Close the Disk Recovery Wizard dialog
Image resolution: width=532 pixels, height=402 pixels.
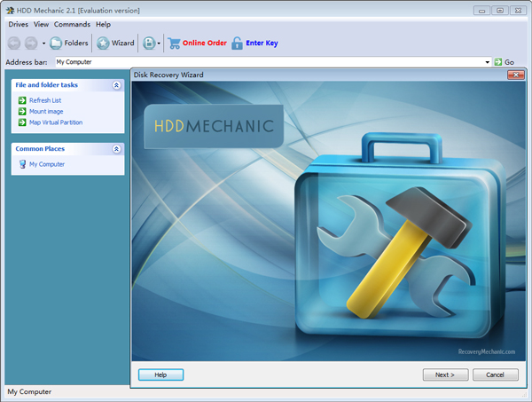pos(516,75)
